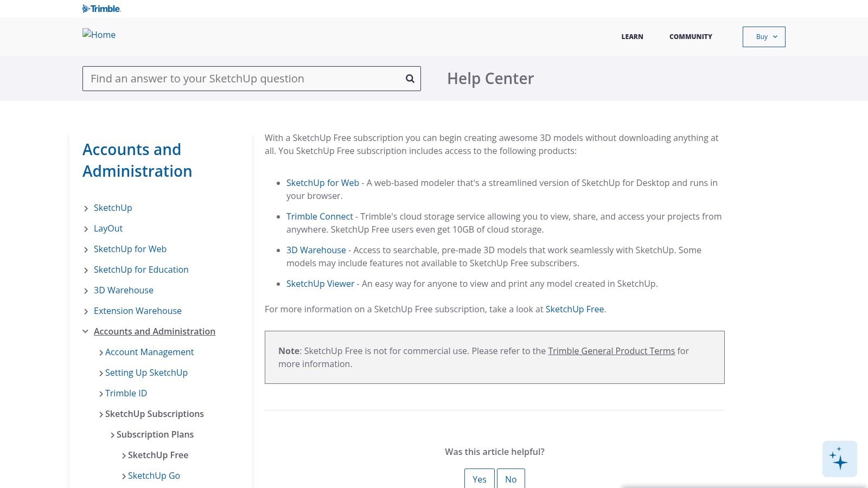Open the LEARN menu item
Image resolution: width=868 pixels, height=488 pixels.
click(x=632, y=37)
